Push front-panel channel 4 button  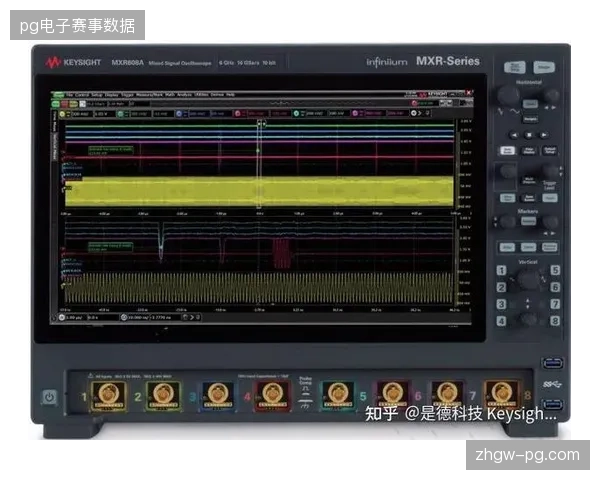pos(501,321)
